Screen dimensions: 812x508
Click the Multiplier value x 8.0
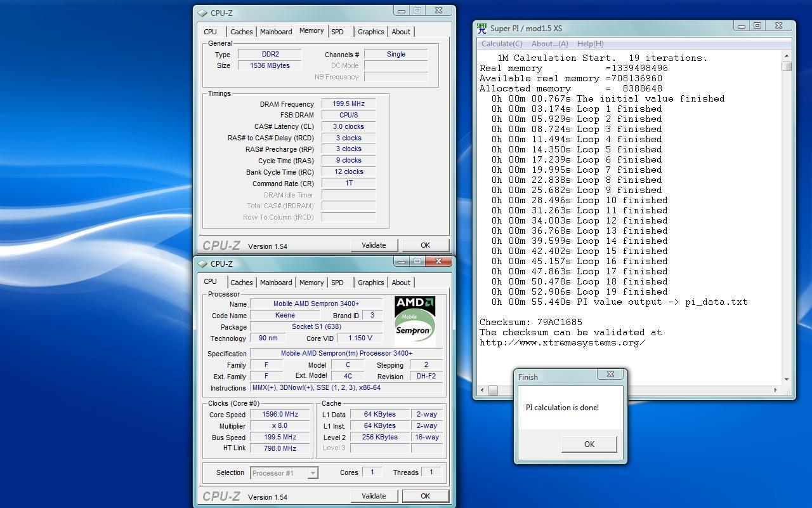tap(280, 425)
